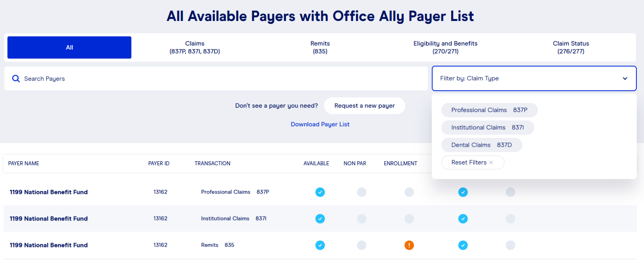
Task: Click last grey indicator in Professional Claims row
Action: click(510, 192)
